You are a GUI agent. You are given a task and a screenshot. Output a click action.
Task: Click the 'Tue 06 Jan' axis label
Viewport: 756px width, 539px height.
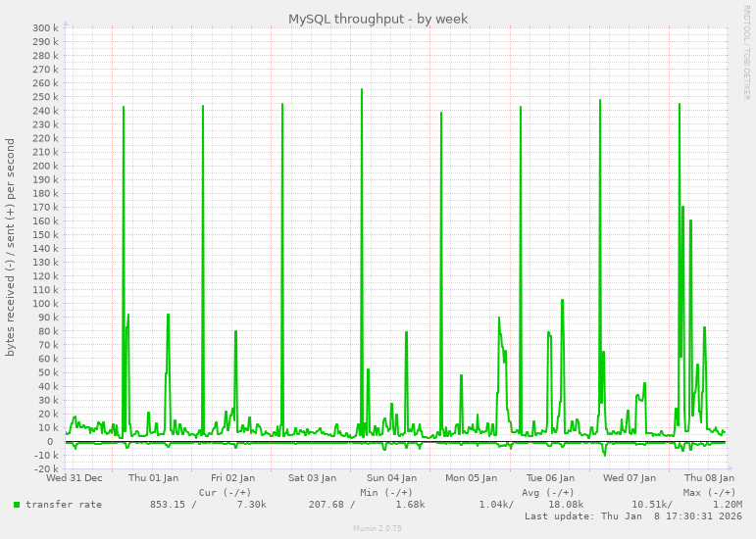[x=550, y=478]
